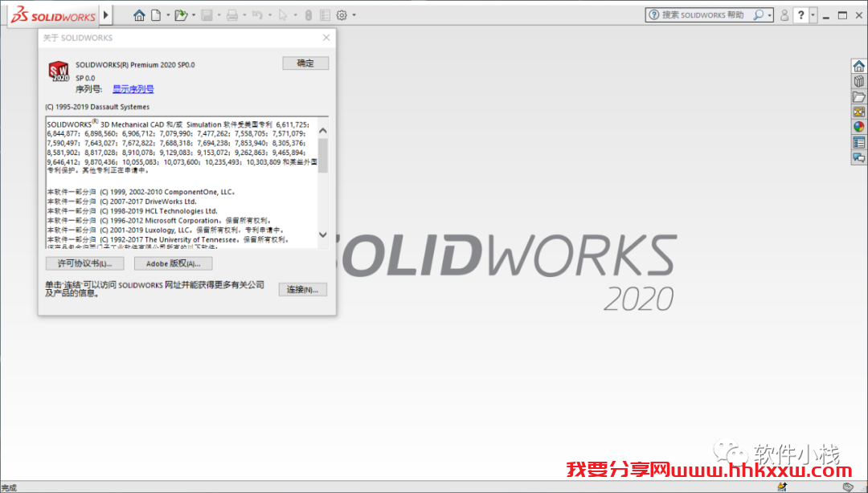Click the 显示序列号 link
The width and height of the screenshot is (868, 493).
[x=133, y=89]
